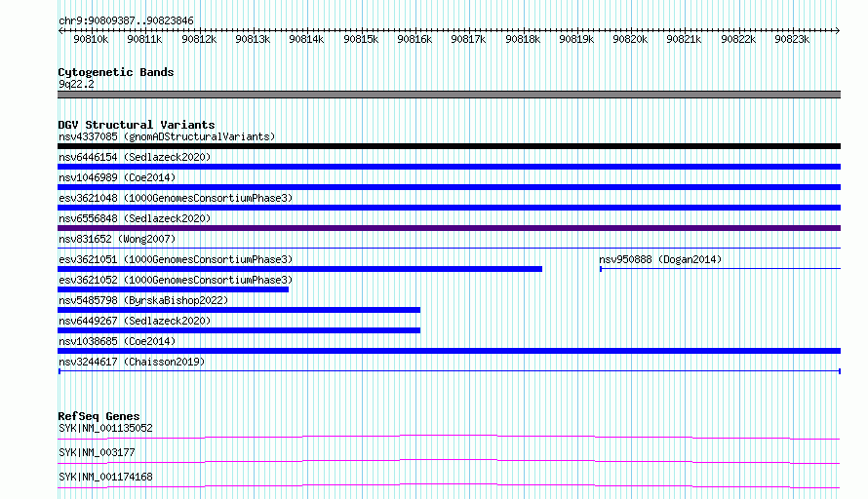The image size is (868, 499).
Task: Open variant nsv6446154 (Sedlazeck2020) label
Action: click(x=135, y=157)
